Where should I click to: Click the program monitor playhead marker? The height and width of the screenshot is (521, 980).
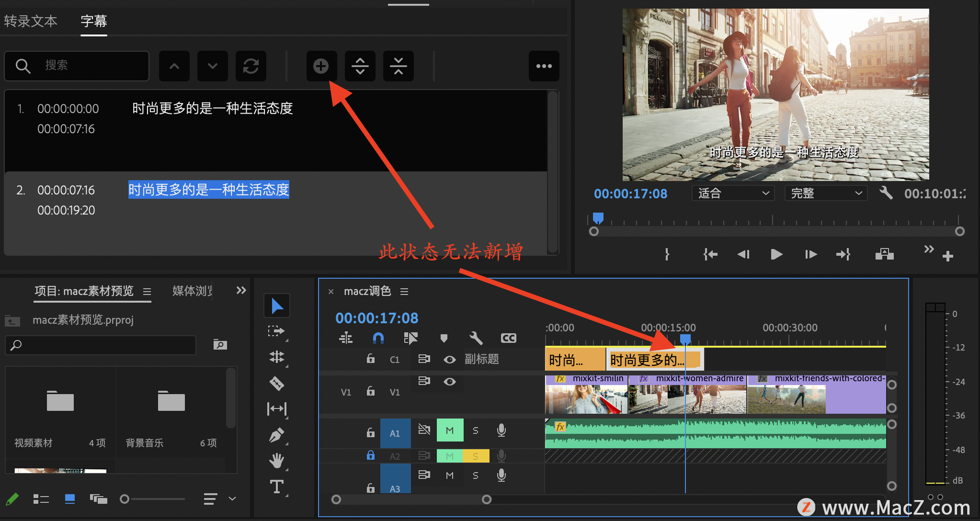(598, 218)
